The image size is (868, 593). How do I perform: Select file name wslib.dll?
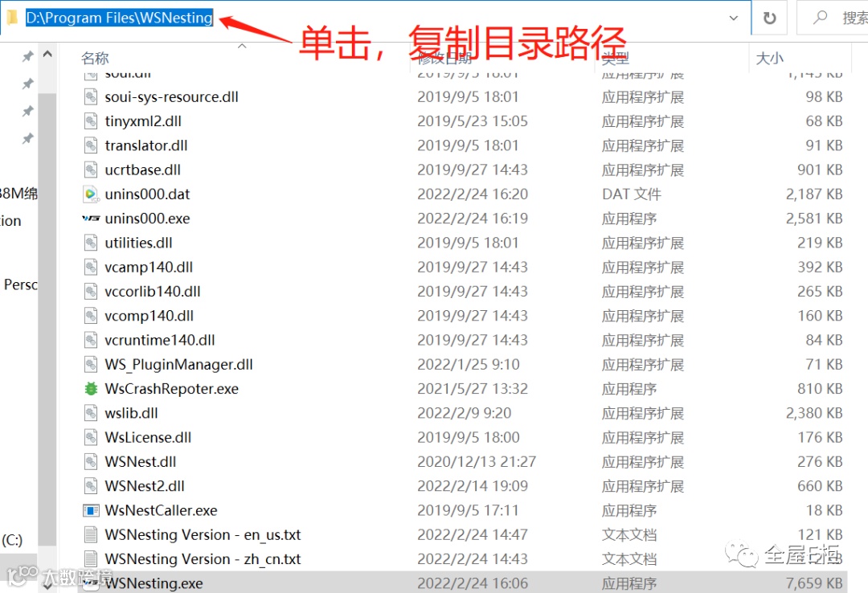pos(131,413)
